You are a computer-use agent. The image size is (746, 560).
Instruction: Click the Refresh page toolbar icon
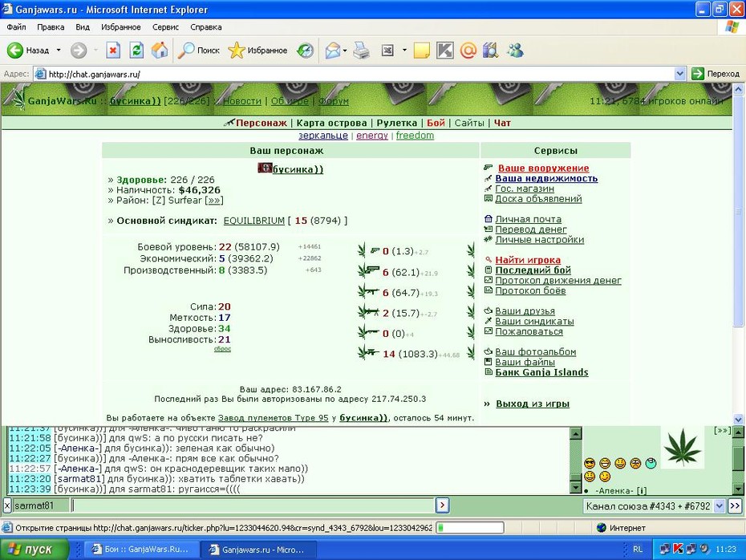(x=136, y=50)
